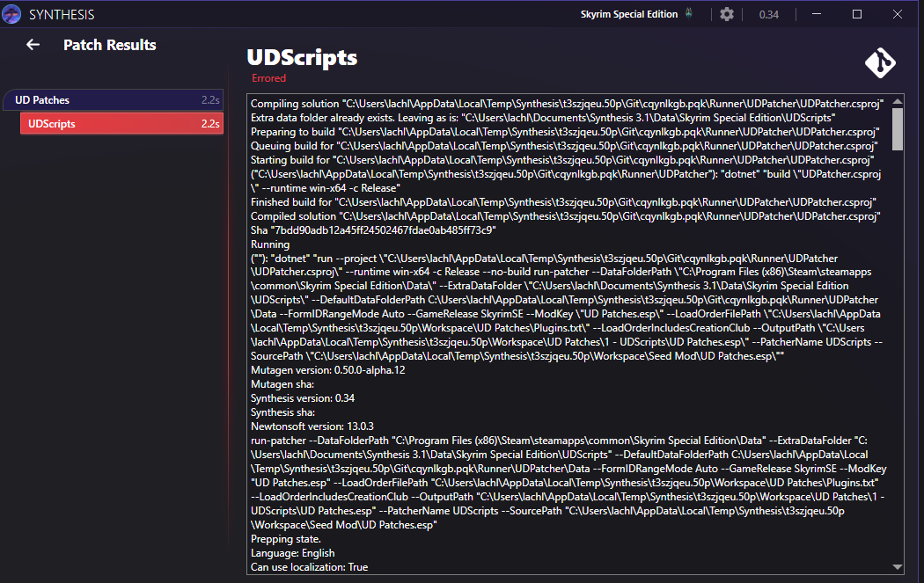Image resolution: width=924 pixels, height=583 pixels.
Task: Click the log scrollbar up arrow
Action: 898,102
